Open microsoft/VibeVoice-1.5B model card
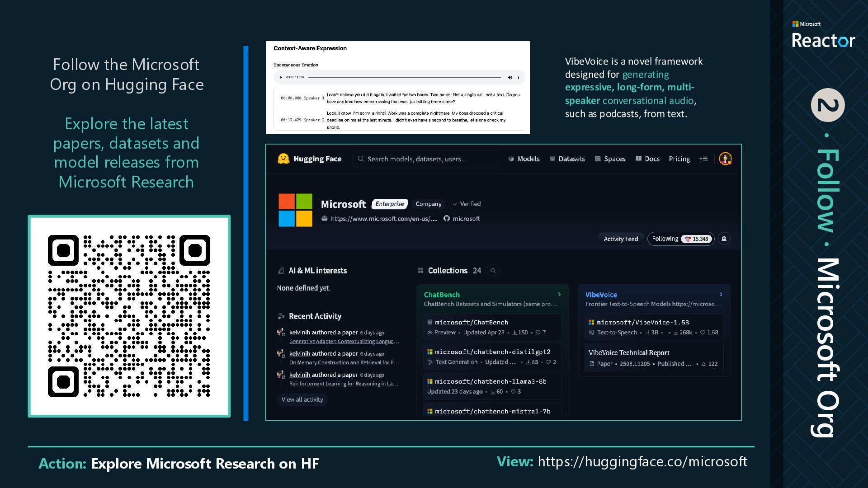Viewport: 868px width, 488px height. tap(654, 327)
